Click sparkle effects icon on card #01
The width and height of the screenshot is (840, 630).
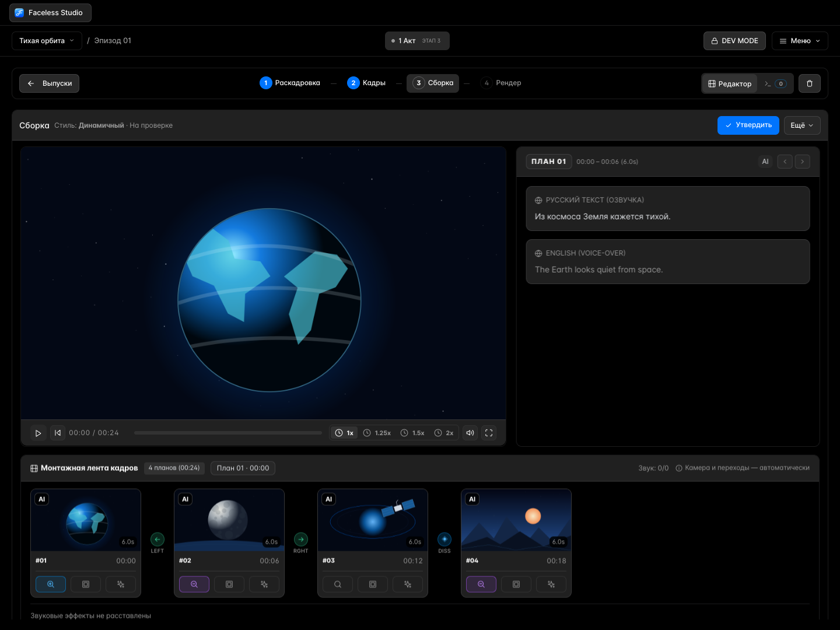121,584
